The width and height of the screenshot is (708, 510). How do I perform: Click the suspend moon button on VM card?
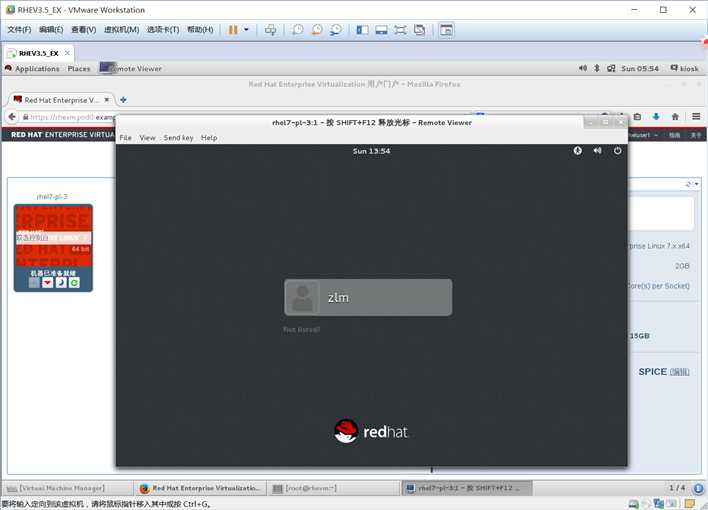pyautogui.click(x=61, y=283)
